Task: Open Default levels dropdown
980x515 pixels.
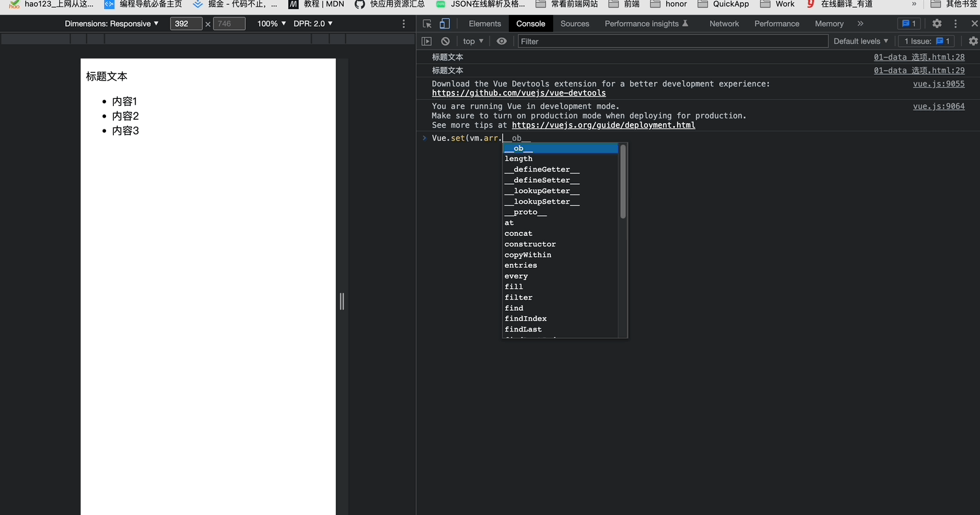Action: click(x=861, y=41)
